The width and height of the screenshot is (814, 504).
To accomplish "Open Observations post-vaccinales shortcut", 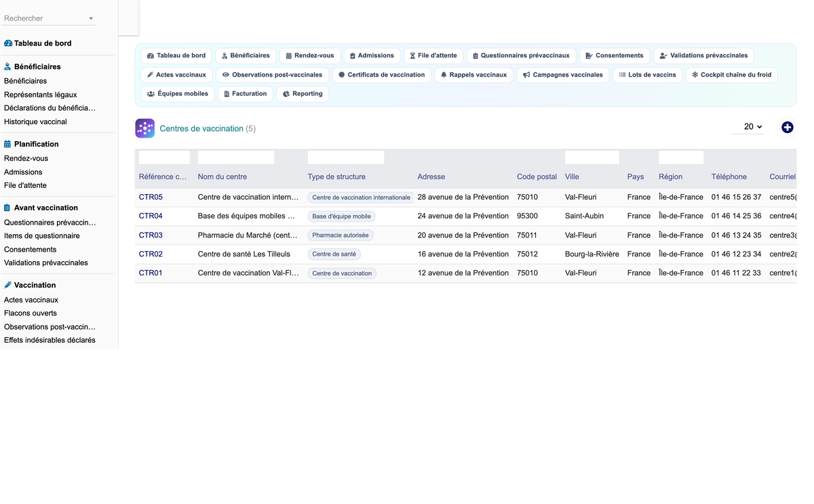I will (x=273, y=75).
